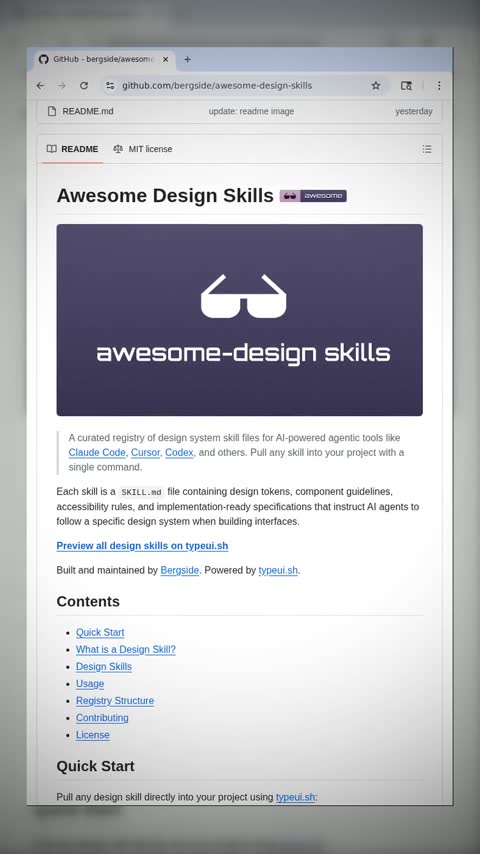Jump to Registry Structure link
Viewport: 480px width, 854px height.
tap(115, 700)
